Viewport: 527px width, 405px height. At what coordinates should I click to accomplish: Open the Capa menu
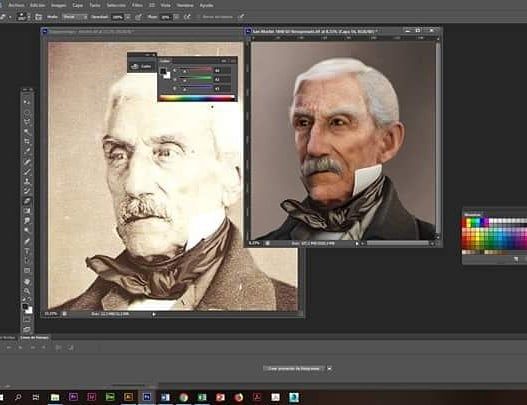pyautogui.click(x=77, y=5)
